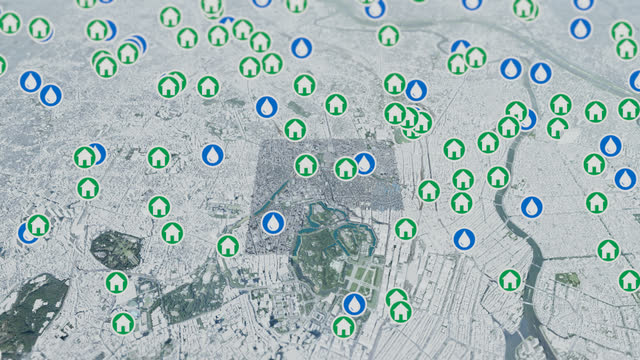This screenshot has width=640, height=360.
Task: Click the upper of the two water drops at far left
Action: point(31,82)
